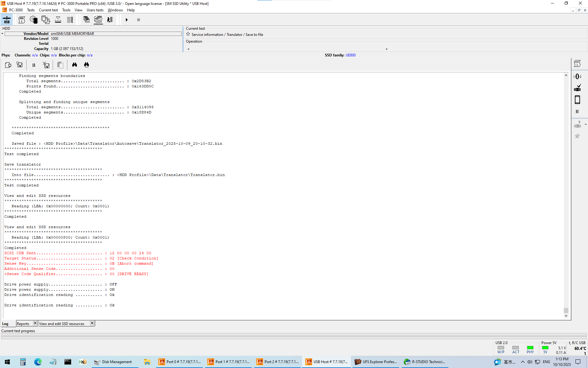The image size is (588, 368).
Task: Close the View and edit SSD resources tab
Action: coord(92,323)
